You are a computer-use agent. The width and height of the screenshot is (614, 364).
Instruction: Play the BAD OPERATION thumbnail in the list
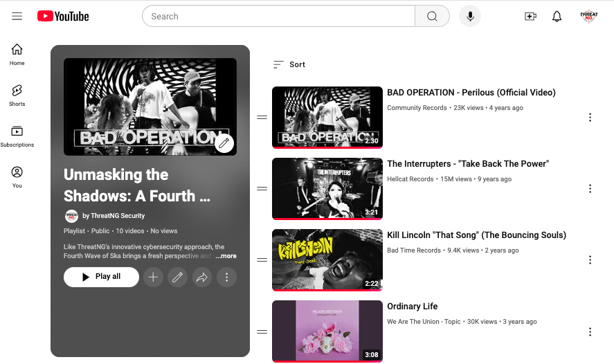327,118
